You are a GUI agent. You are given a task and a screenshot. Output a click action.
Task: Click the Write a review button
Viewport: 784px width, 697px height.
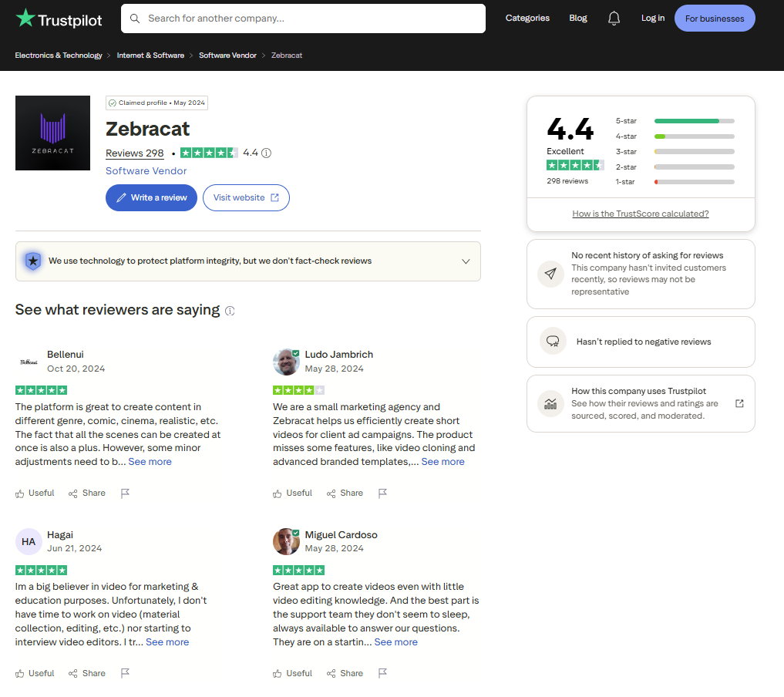[x=152, y=197]
